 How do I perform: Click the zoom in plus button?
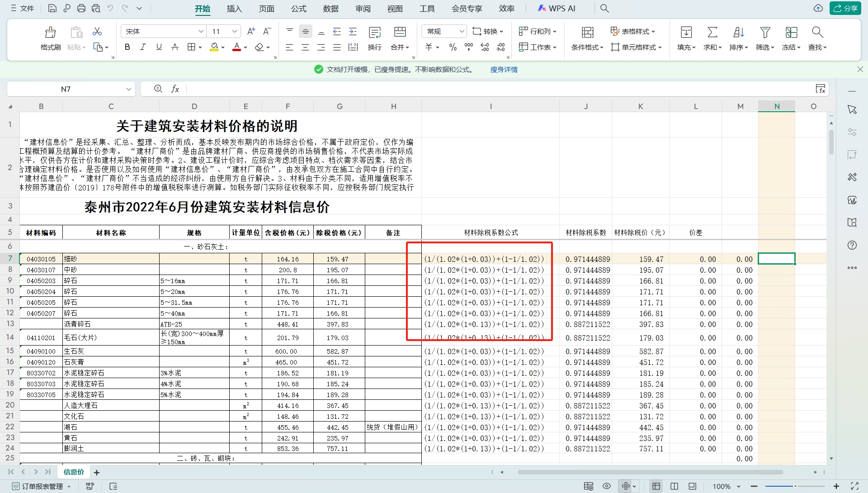(836, 486)
